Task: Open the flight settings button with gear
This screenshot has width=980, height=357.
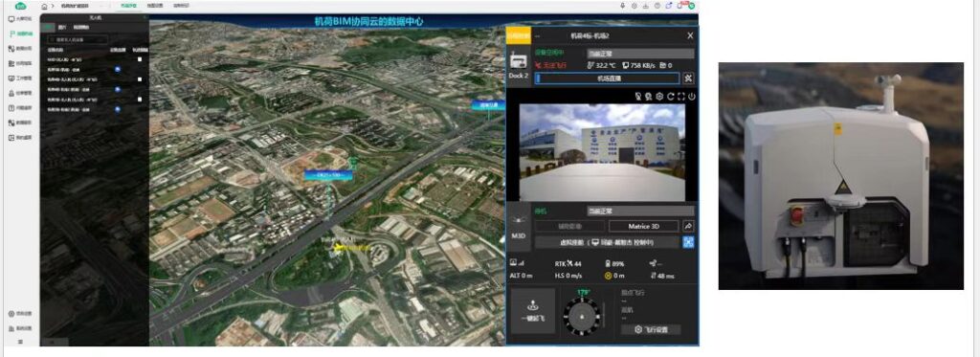Action: (651, 329)
